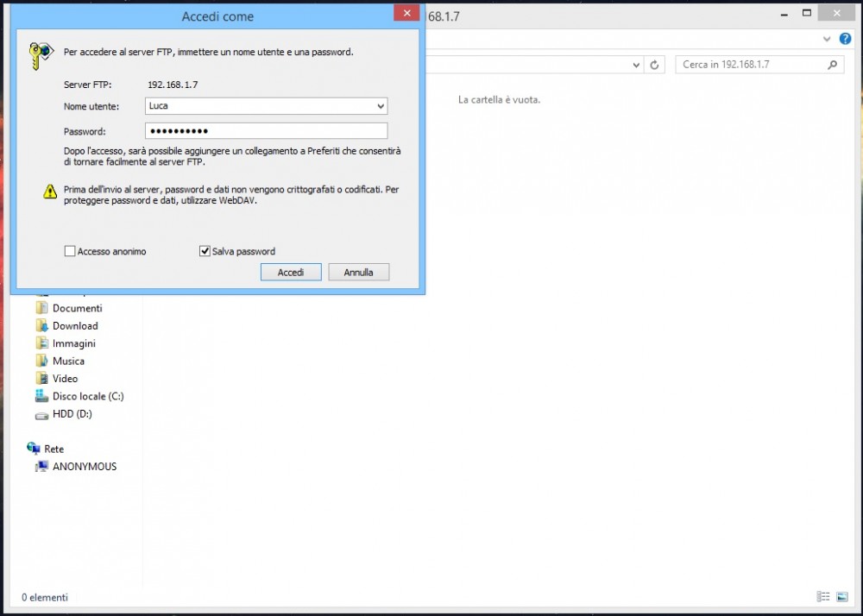Select Rete in the navigation pane
The height and width of the screenshot is (616, 863).
coord(54,449)
